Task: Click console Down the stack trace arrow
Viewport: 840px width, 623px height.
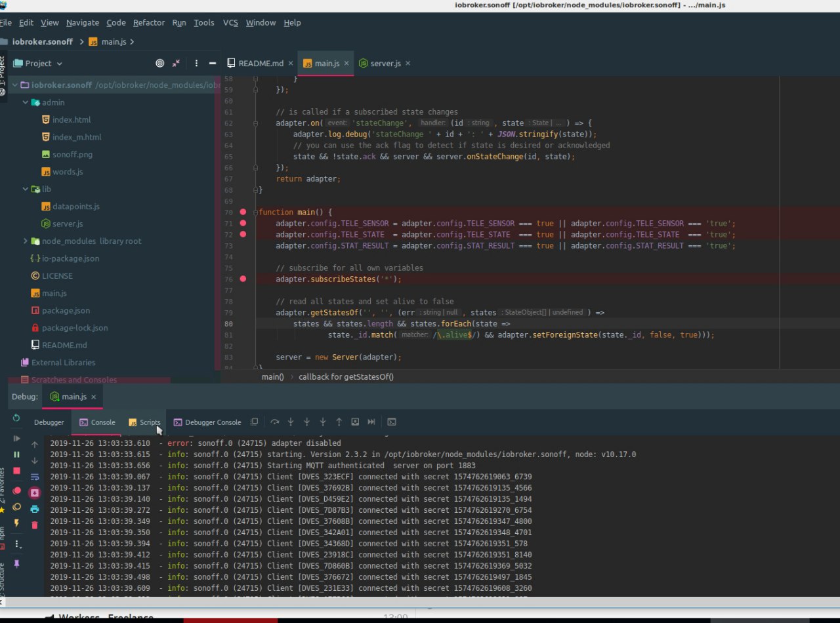Action: tap(35, 460)
